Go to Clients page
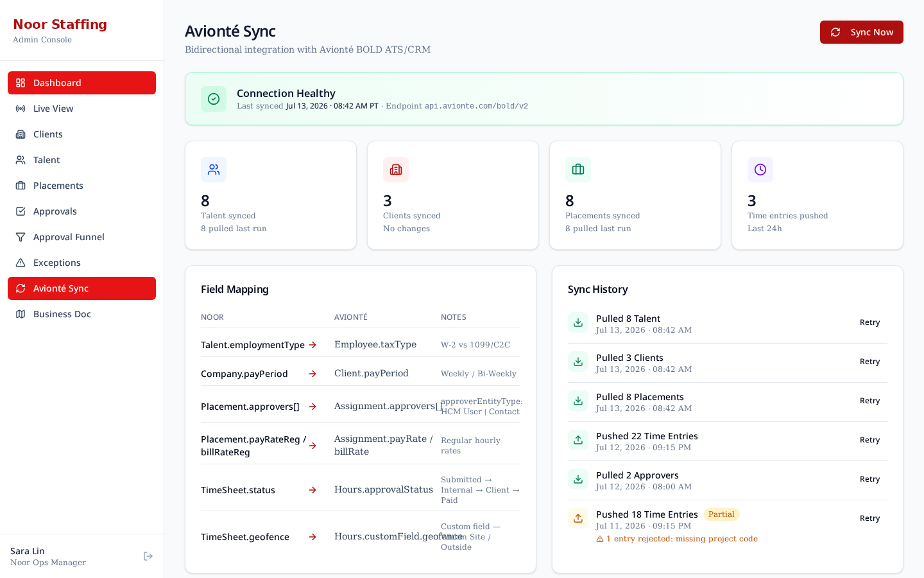Viewport: 924px width, 578px height. (81, 134)
